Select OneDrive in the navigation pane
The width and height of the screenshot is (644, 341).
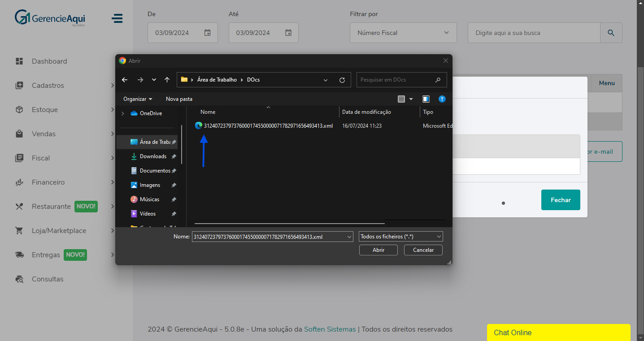click(151, 113)
